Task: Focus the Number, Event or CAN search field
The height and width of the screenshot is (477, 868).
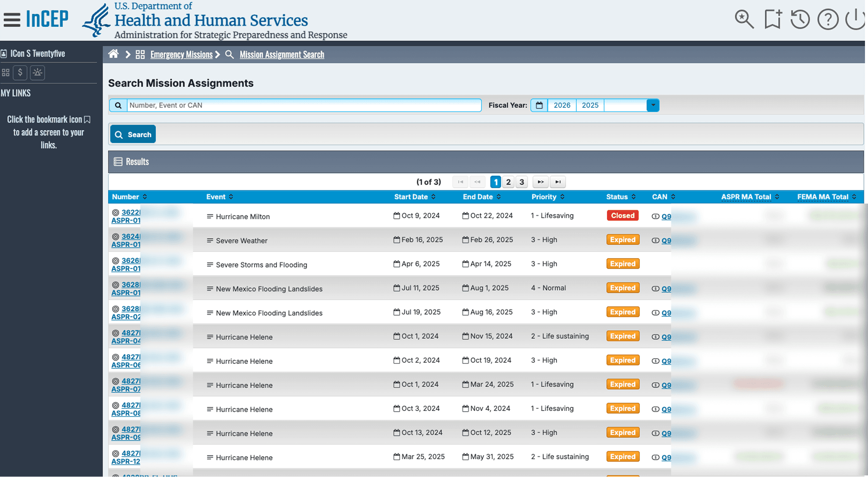Action: (304, 105)
